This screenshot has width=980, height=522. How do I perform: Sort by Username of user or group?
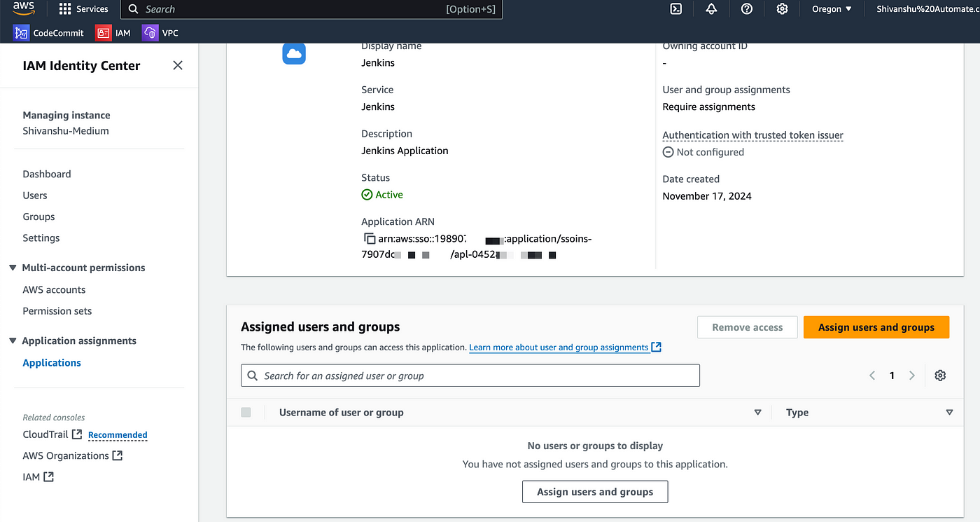[757, 413]
